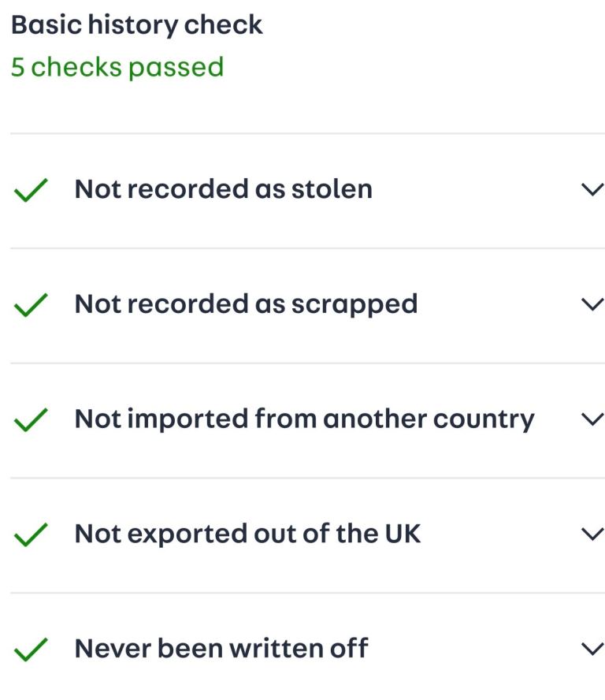This screenshot has width=605, height=700.
Task: Click green tick next to Not recorded as scrapped
Action: pyautogui.click(x=32, y=305)
